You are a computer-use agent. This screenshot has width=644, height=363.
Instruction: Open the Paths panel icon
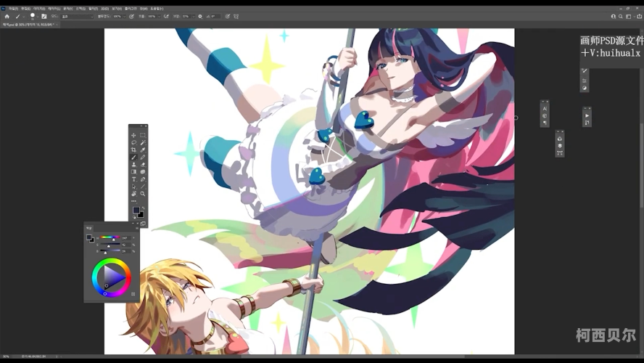560,153
